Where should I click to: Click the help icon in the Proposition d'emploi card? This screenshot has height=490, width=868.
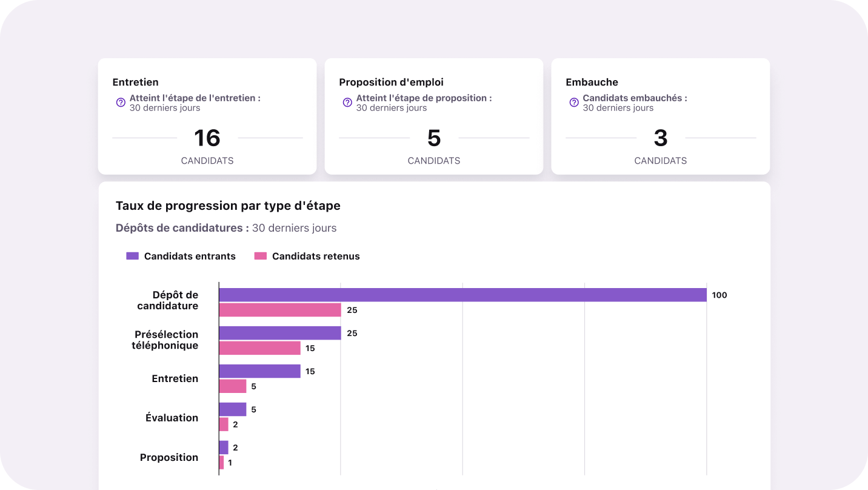[347, 102]
